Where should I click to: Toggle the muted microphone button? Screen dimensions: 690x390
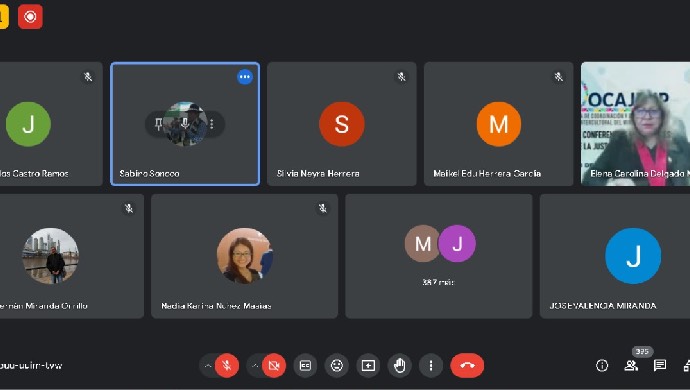(227, 365)
